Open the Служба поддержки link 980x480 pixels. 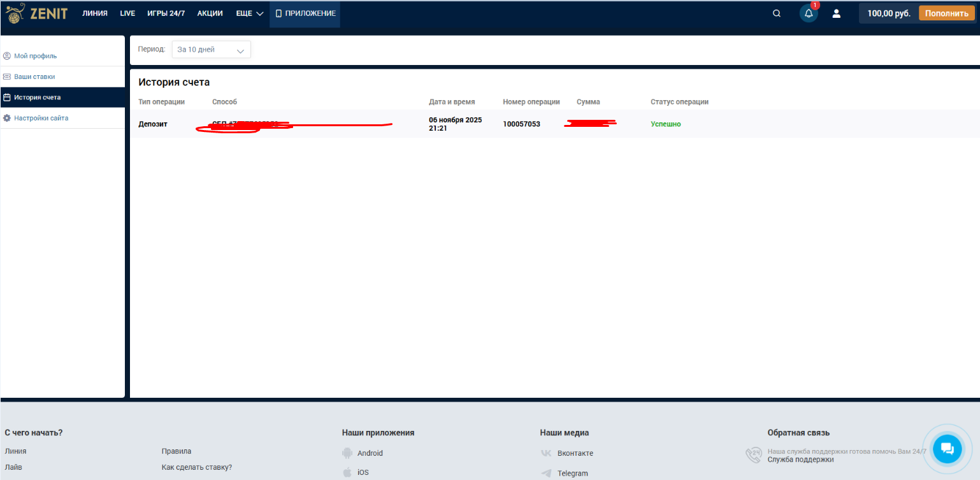click(800, 460)
